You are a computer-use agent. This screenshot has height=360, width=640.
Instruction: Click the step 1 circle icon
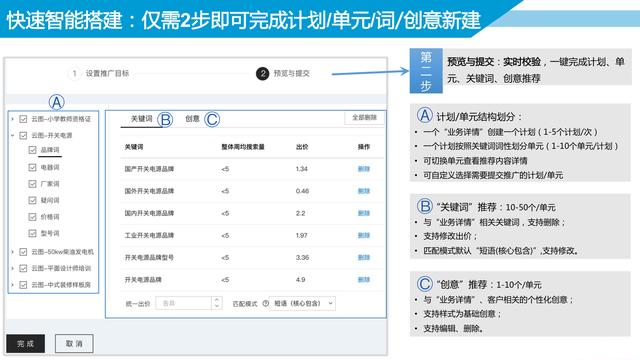(74, 73)
